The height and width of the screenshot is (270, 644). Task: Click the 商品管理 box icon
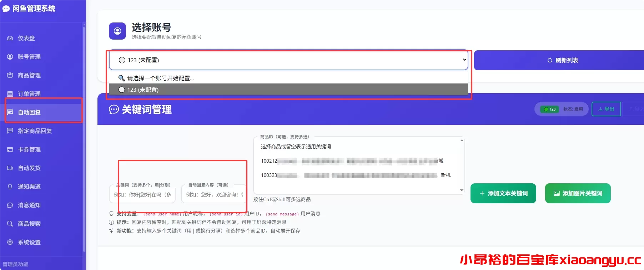click(10, 75)
